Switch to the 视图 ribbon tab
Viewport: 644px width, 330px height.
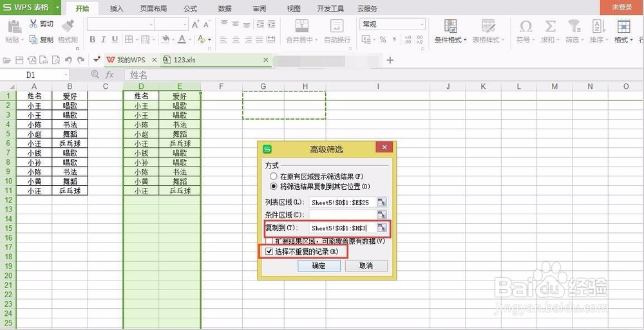(x=294, y=8)
